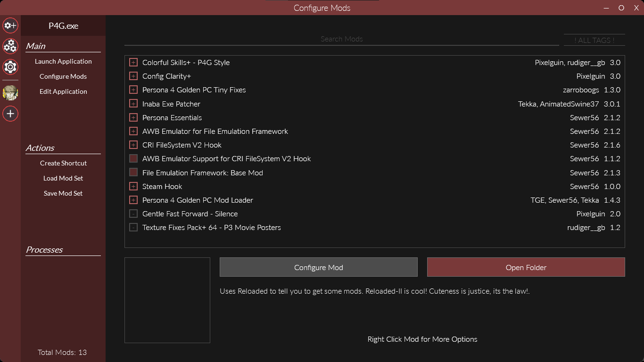The width and height of the screenshot is (644, 362).
Task: Click the Open Folder button
Action: (526, 267)
